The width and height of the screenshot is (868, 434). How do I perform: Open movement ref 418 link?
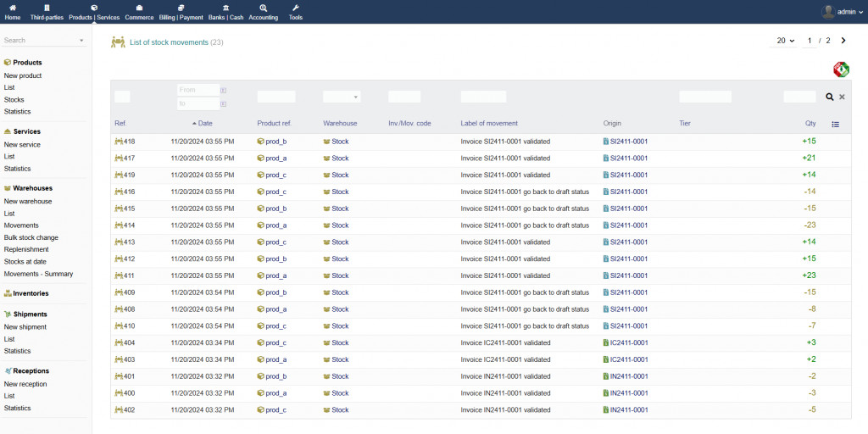[x=129, y=142]
